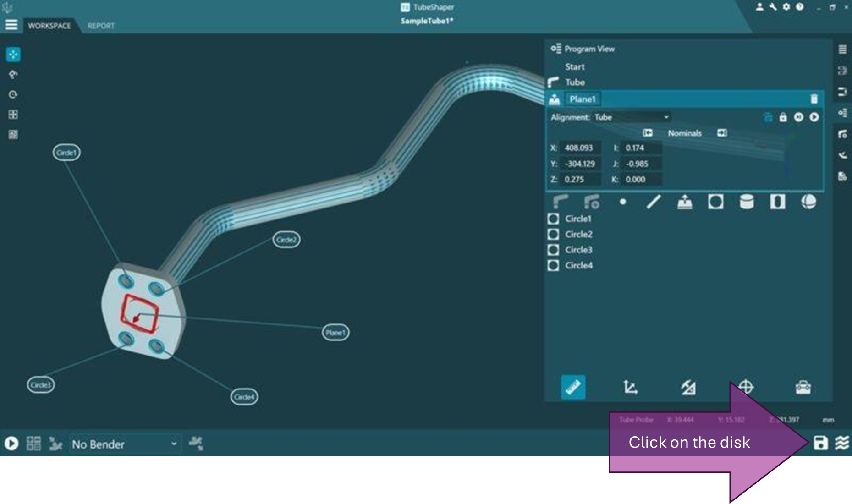The height and width of the screenshot is (504, 852).
Task: Select the circle feature tool
Action: click(715, 202)
